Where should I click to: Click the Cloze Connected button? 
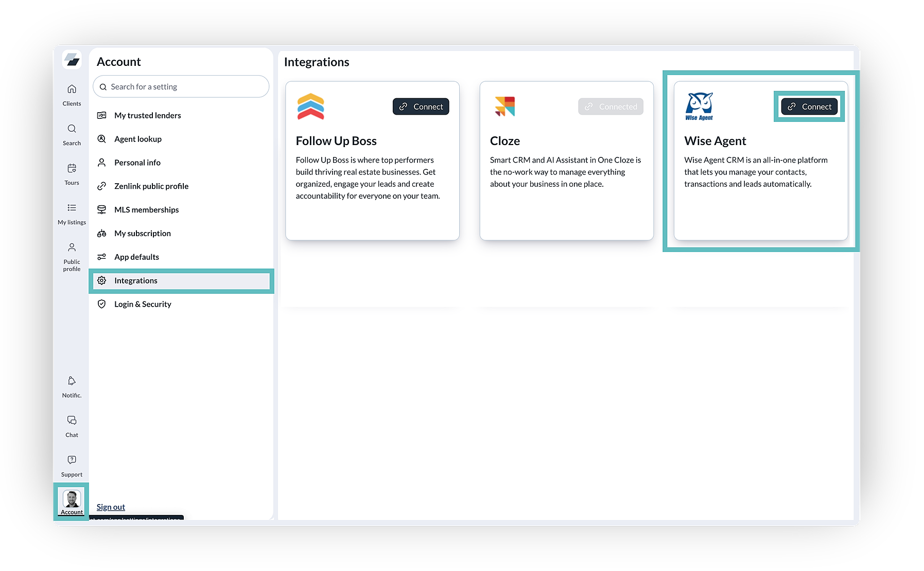[611, 106]
